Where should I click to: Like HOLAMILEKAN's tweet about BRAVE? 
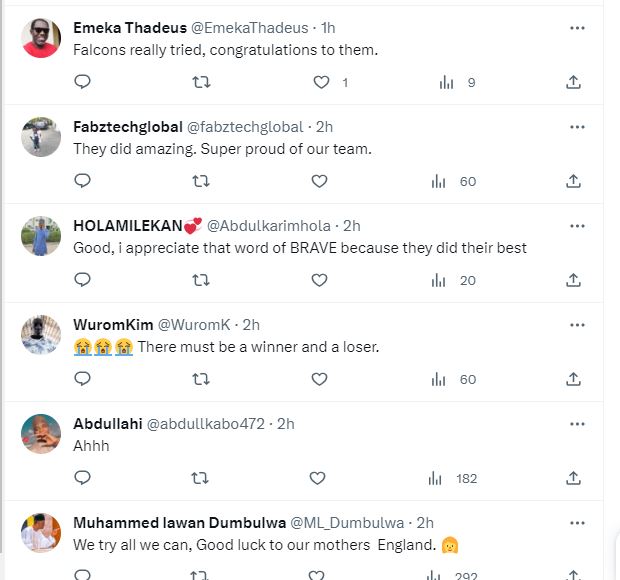319,280
